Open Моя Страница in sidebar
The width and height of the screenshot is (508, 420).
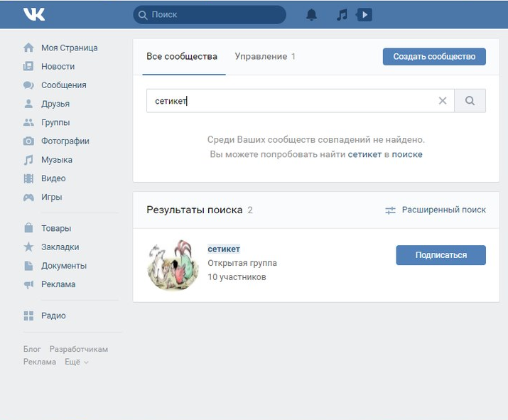pos(70,48)
